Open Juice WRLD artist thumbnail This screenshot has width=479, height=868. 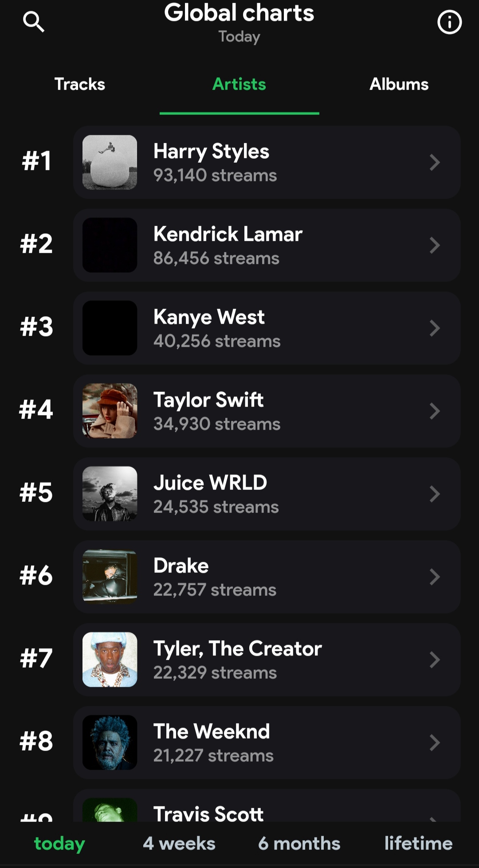pyautogui.click(x=110, y=494)
